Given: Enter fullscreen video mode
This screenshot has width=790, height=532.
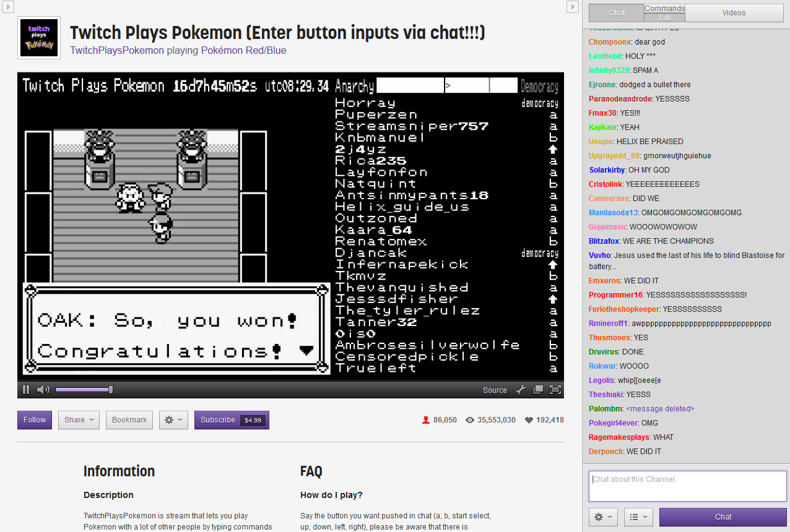Looking at the screenshot, I should point(555,390).
